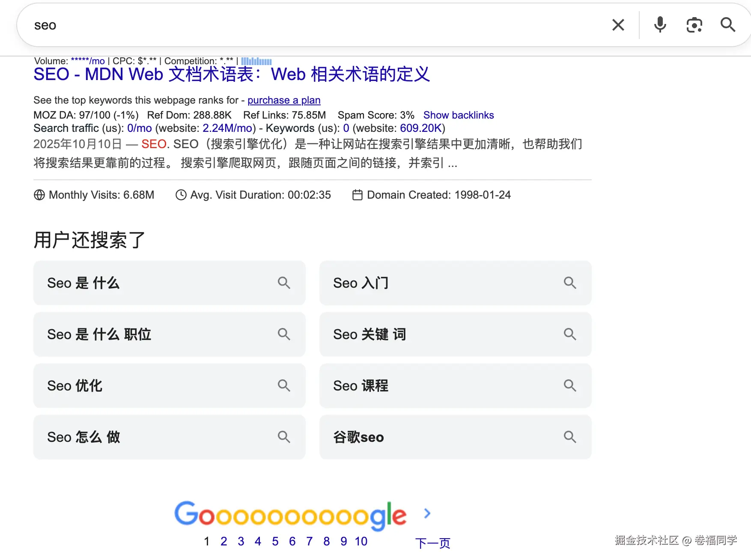Click magnifier icon in Seo 是 什么 职位 card
This screenshot has height=560, width=751.
coord(284,334)
